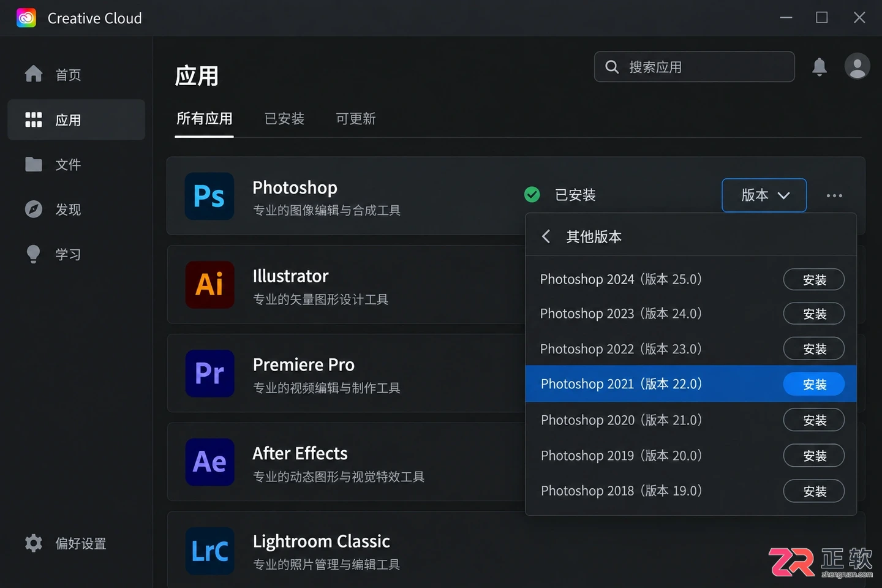The image size is (882, 588).
Task: Click the Illustrator Ai app icon
Action: tap(209, 285)
